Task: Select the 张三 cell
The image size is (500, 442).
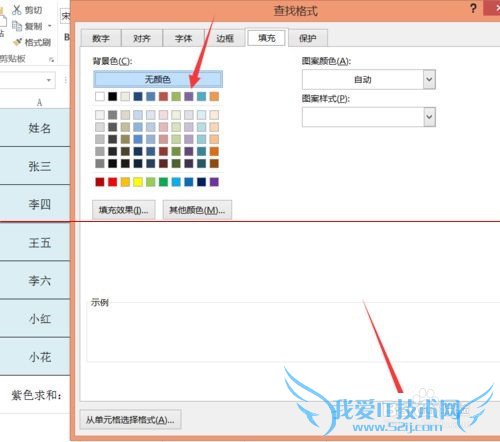Action: [x=35, y=166]
